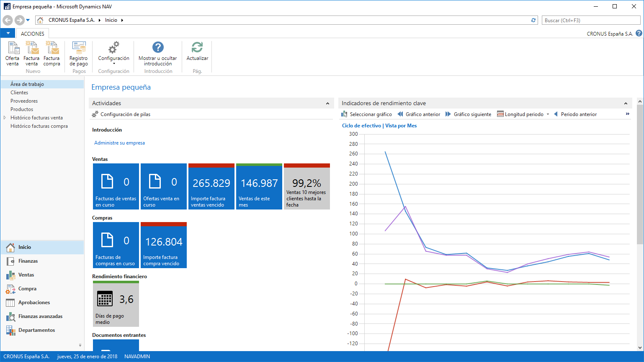
Task: Show Gráfico anterior
Action: [x=419, y=114]
